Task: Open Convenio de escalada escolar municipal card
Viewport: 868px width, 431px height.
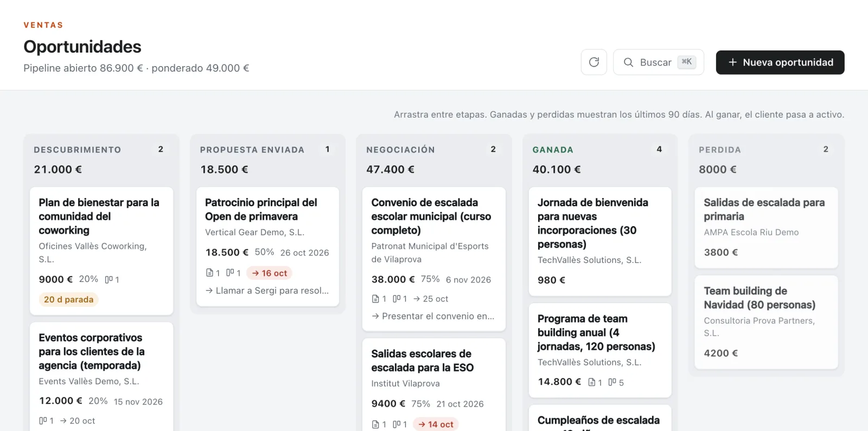Action: coord(434,259)
